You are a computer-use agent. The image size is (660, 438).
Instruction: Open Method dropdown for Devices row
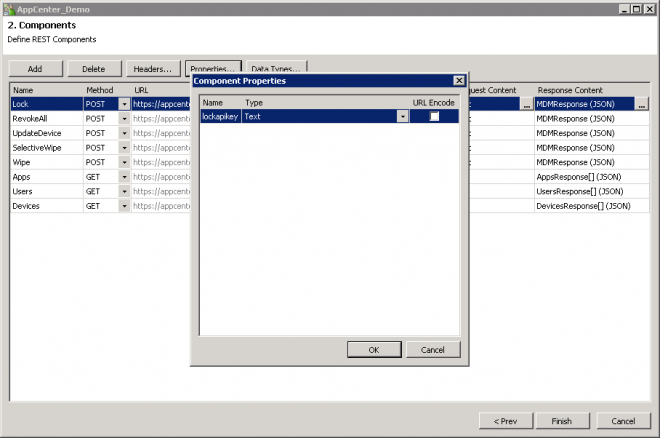[124, 206]
